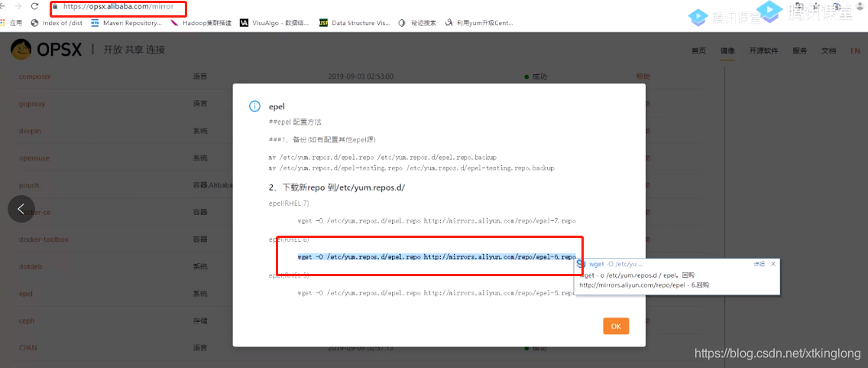Screen dimensions: 868x368
Task: Click the CPAN mirror name
Action: click(28, 348)
